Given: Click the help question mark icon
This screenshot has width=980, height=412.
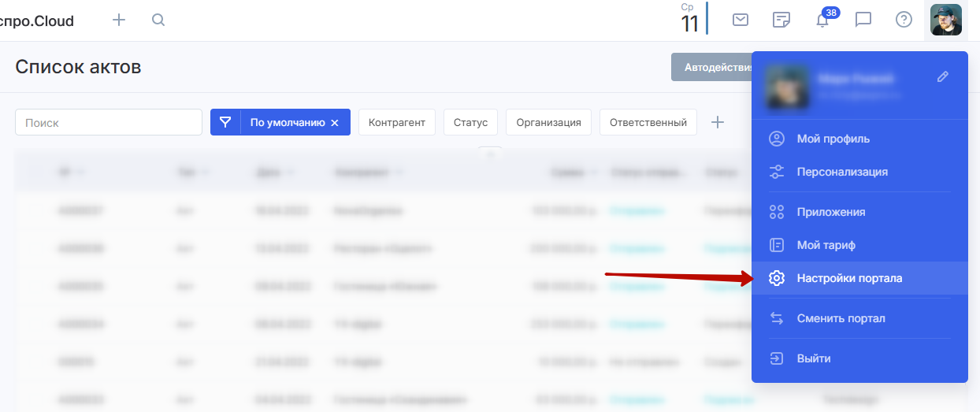Looking at the screenshot, I should [904, 20].
